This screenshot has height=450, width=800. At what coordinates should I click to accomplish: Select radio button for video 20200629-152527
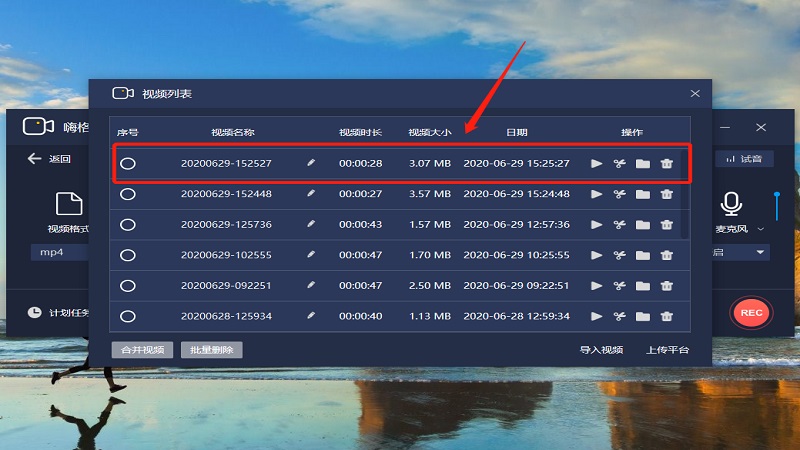(128, 163)
